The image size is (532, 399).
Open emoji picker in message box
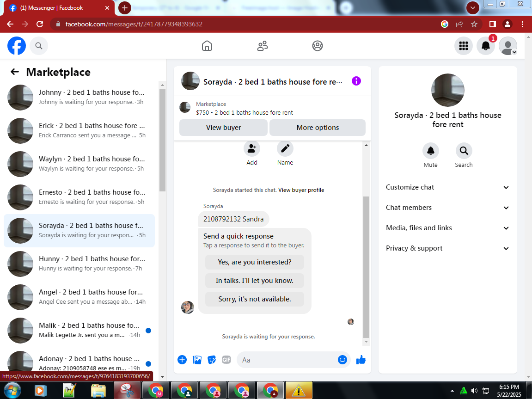click(x=342, y=360)
